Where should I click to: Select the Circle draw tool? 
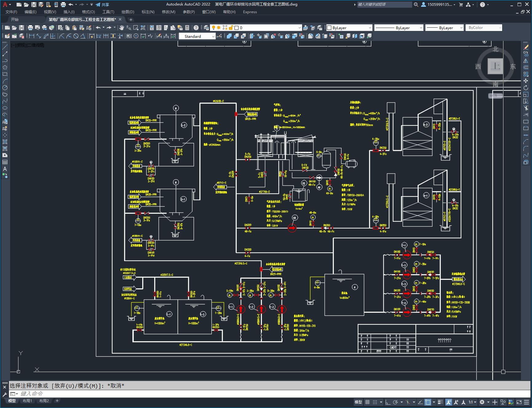[x=5, y=88]
